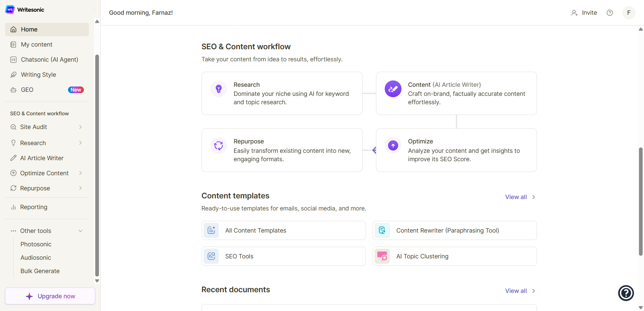Screen dimensions: 644x311
Task: Click the Content AI Article Writer purple icon
Action: (x=393, y=89)
